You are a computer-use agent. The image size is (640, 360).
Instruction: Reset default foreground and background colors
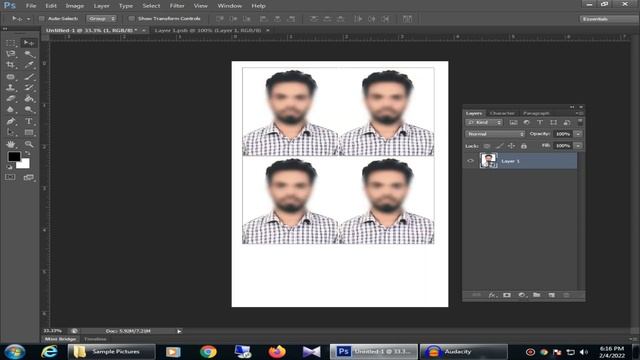(x=9, y=167)
